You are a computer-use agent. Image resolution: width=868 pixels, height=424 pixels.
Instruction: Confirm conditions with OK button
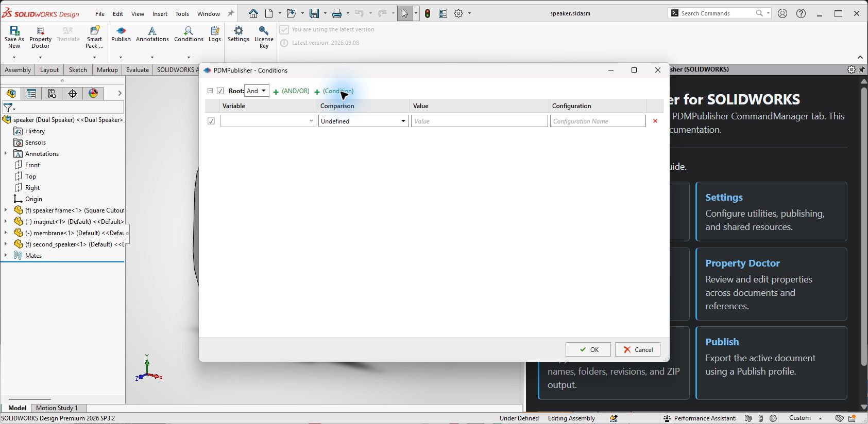click(588, 349)
